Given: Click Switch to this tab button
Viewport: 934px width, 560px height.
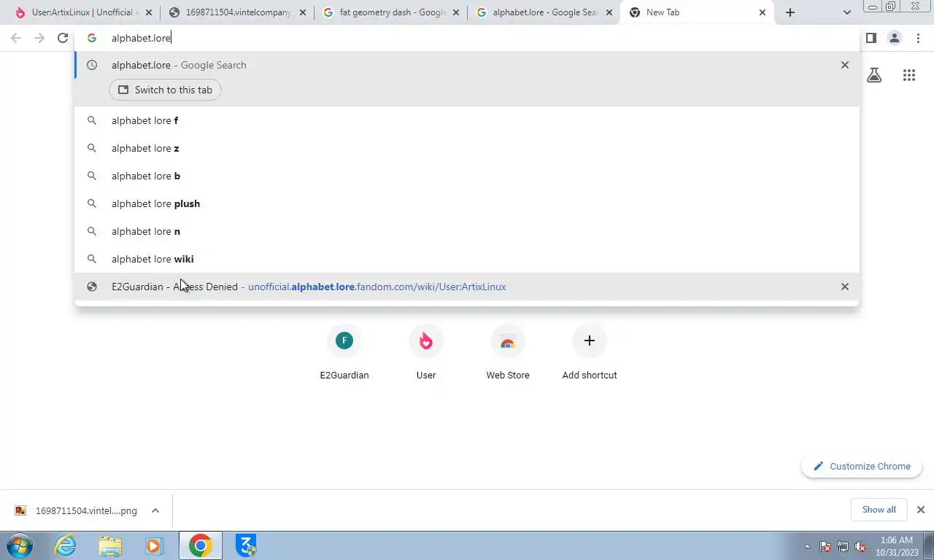Looking at the screenshot, I should click(x=165, y=90).
